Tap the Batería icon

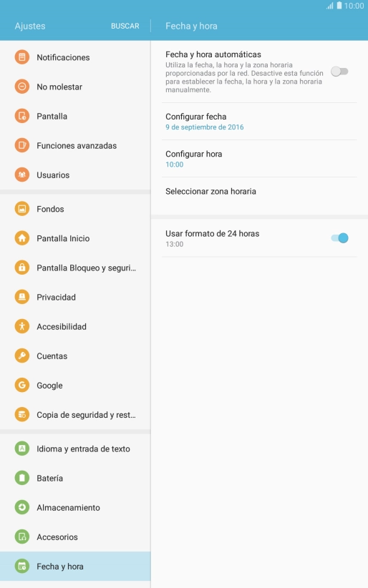point(21,478)
